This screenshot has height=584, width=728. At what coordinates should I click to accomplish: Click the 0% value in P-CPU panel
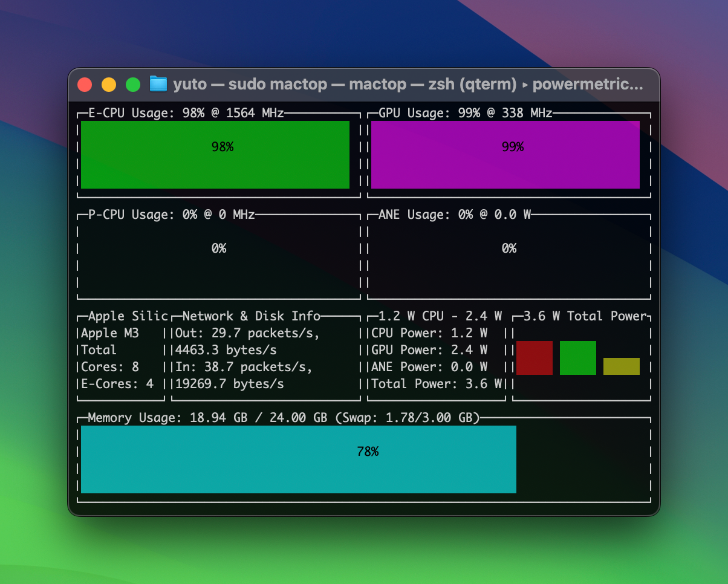(x=218, y=248)
